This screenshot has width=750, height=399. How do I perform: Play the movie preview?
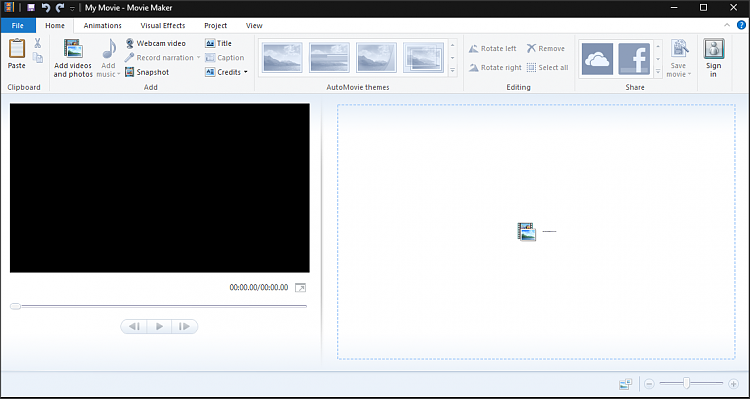point(159,326)
